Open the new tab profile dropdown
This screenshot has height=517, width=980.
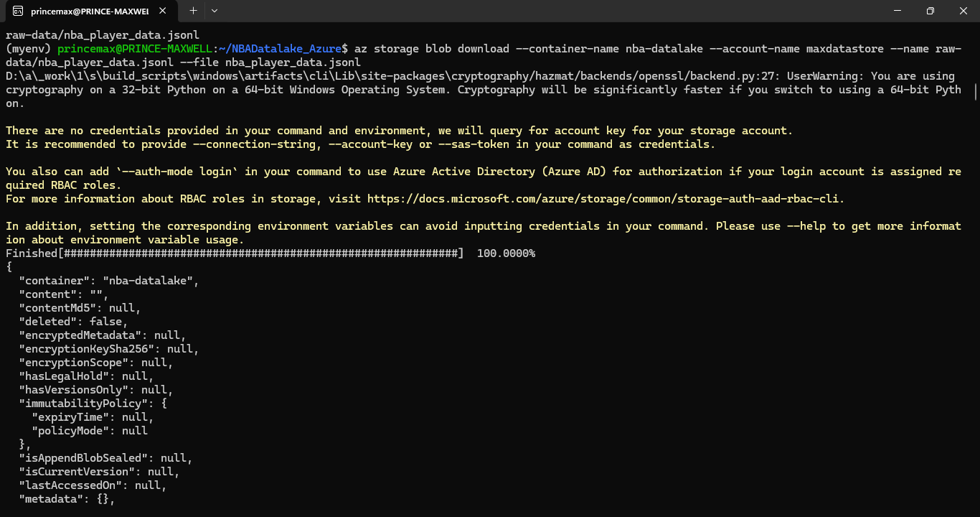(215, 11)
